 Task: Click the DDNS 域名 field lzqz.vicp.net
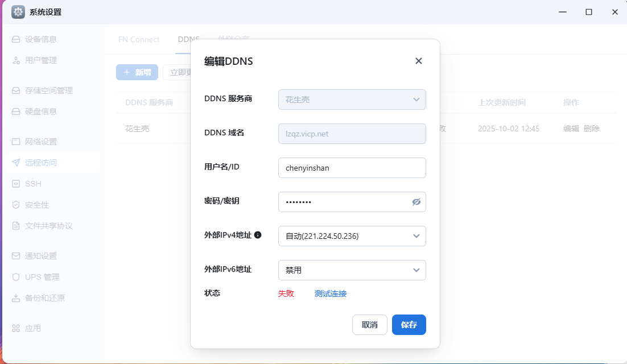click(352, 134)
